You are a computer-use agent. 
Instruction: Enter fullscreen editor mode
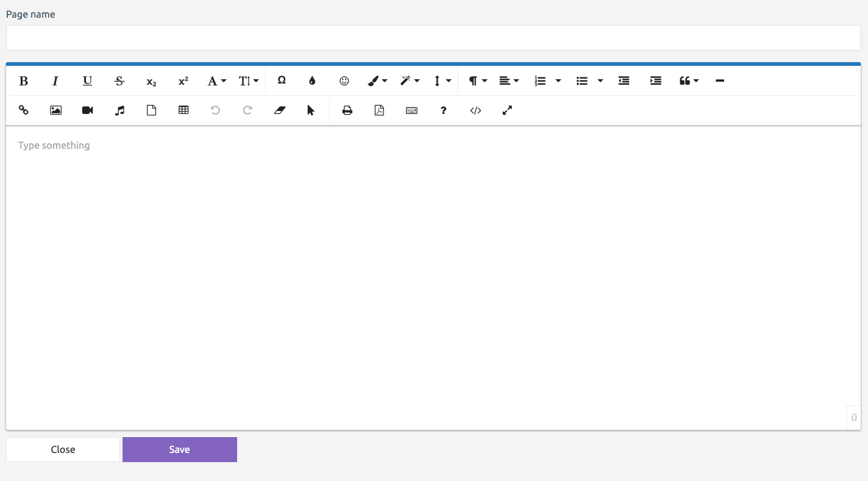pyautogui.click(x=507, y=110)
